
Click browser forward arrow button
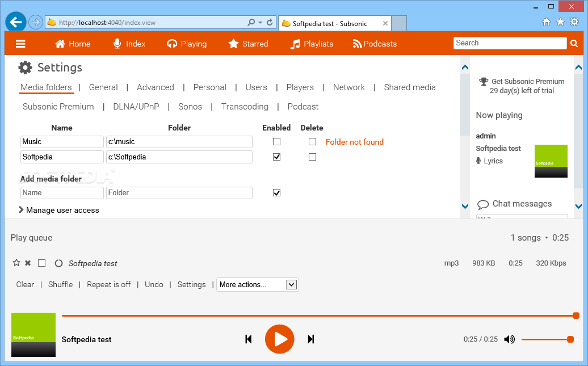click(35, 22)
